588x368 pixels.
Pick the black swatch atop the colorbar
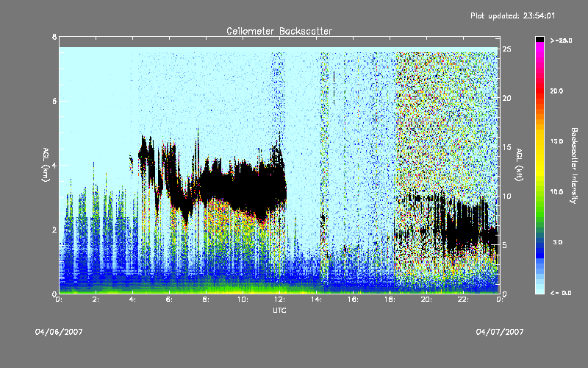(x=539, y=39)
